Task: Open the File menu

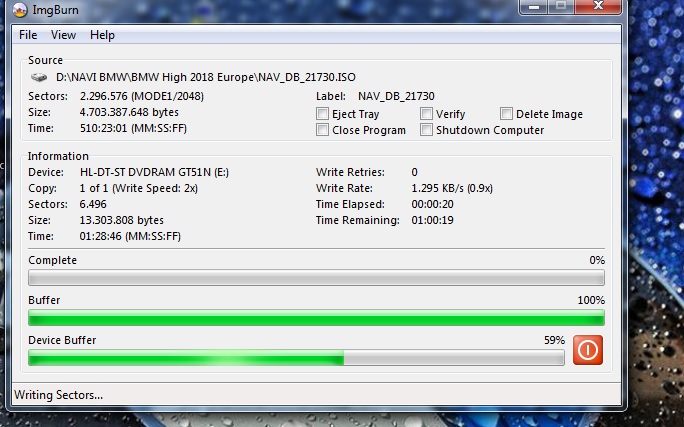Action: [28, 35]
